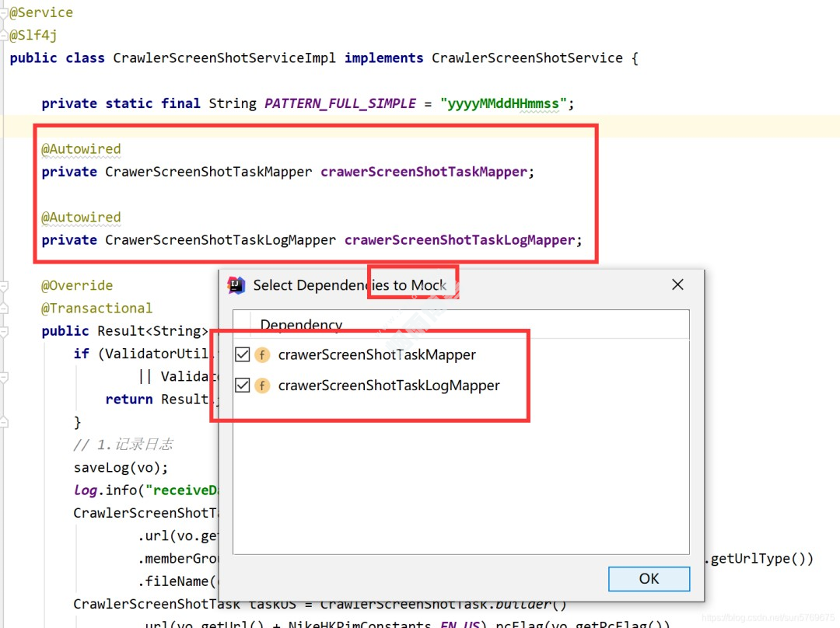Close the Select Dependencies to Mock dialog
This screenshot has height=628, width=840.
click(x=677, y=285)
